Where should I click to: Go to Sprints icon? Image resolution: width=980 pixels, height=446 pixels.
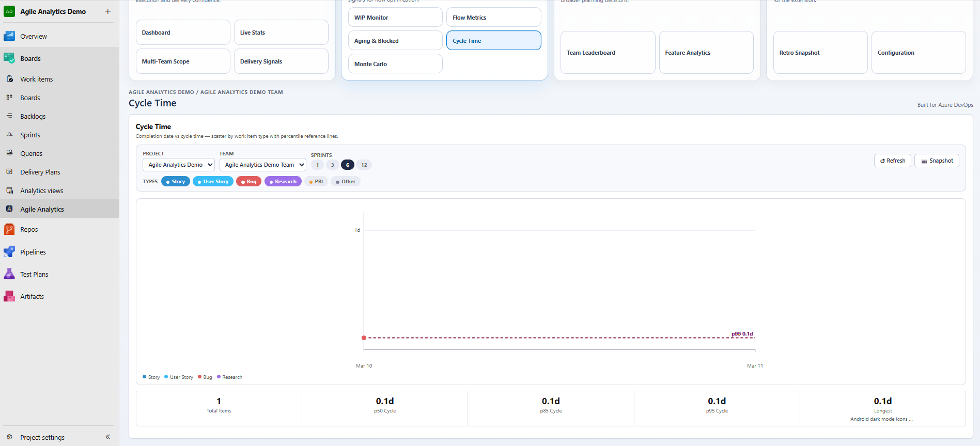(x=9, y=135)
